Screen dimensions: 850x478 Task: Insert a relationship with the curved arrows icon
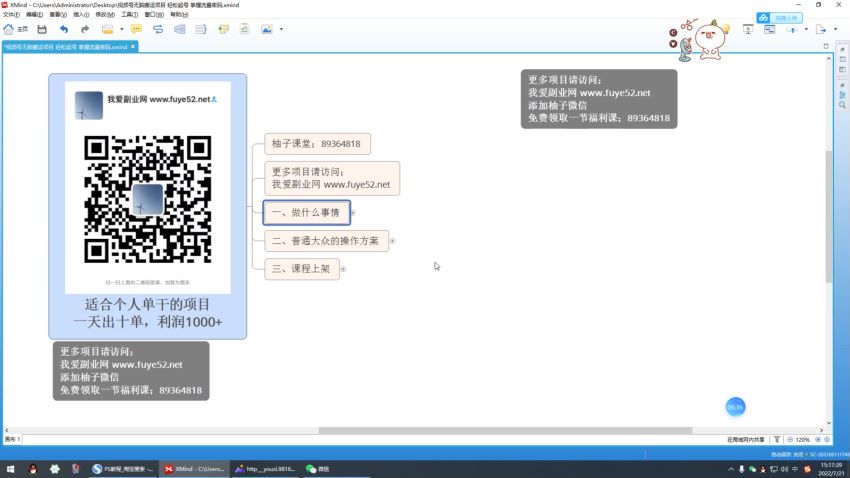click(158, 29)
